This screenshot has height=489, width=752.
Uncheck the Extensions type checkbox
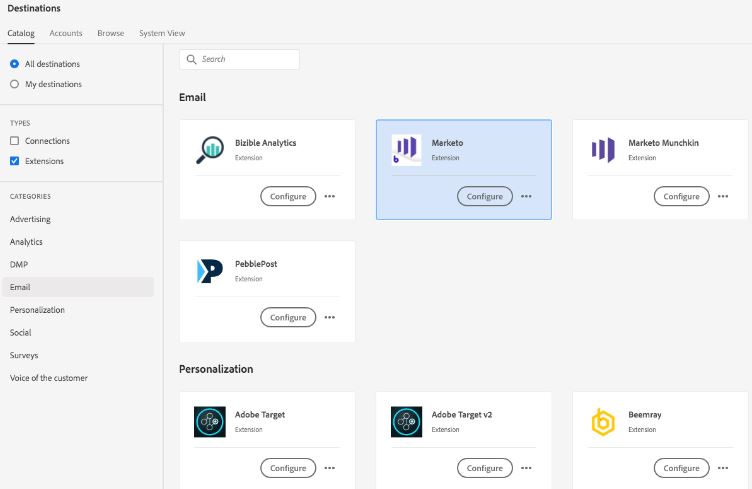click(x=14, y=161)
